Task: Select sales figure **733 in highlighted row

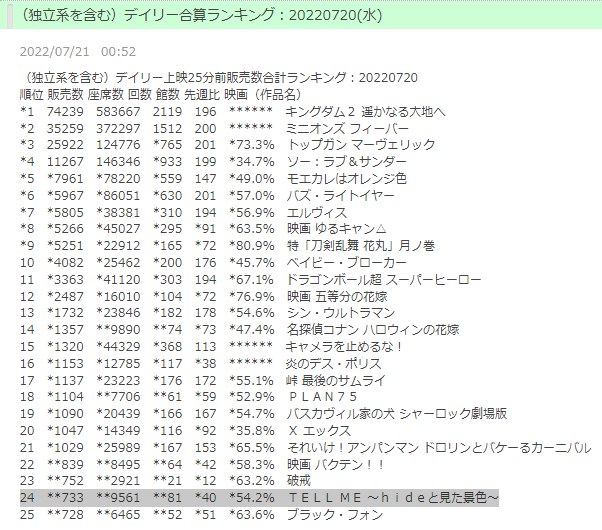Action: (x=65, y=498)
